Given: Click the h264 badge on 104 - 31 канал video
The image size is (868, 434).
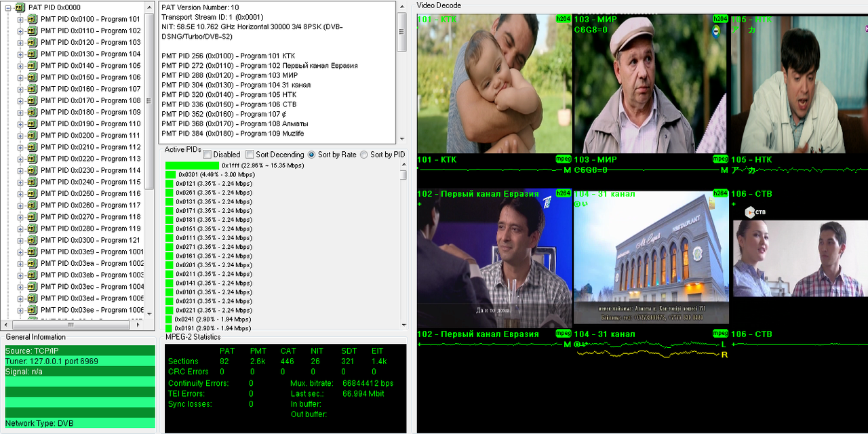Looking at the screenshot, I should tap(720, 193).
